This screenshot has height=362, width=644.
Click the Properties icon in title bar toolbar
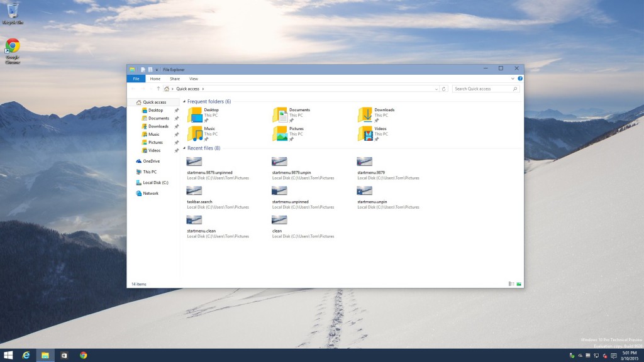point(143,70)
